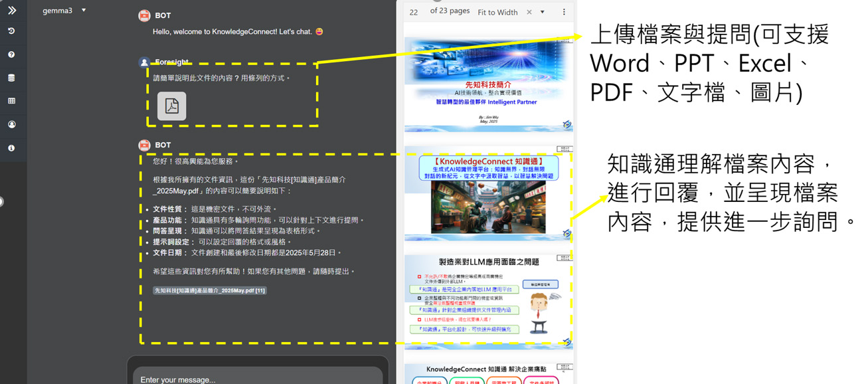Clear the Fit to Width selection with X
This screenshot has height=384, width=868.
[529, 12]
